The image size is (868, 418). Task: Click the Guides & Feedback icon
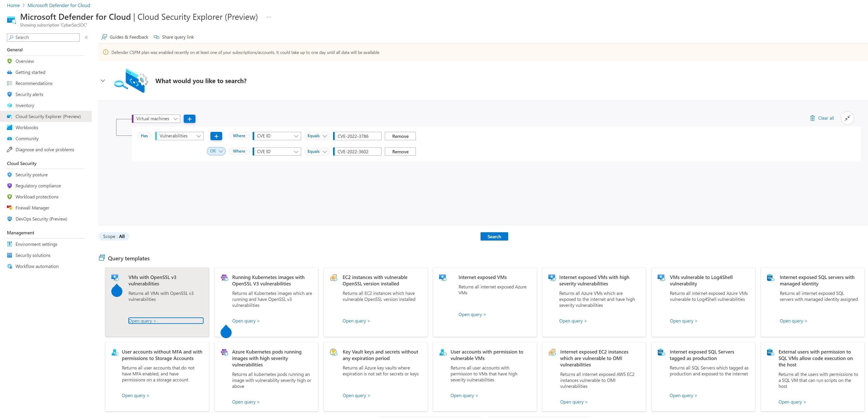point(104,37)
